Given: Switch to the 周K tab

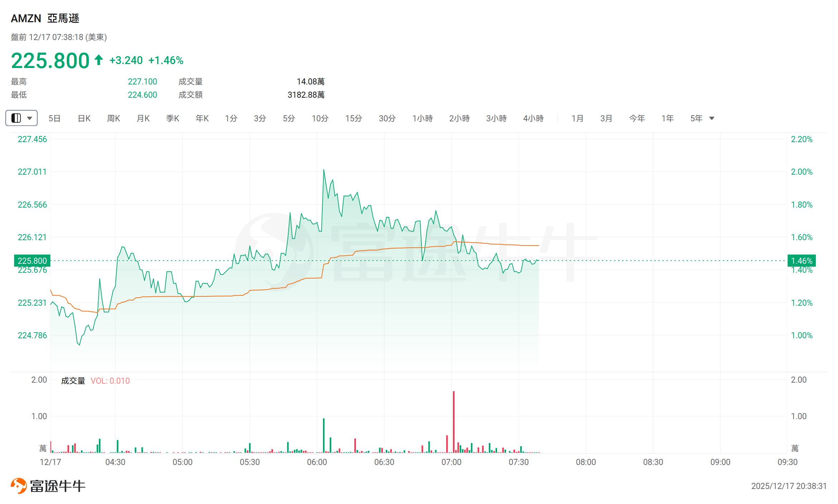Looking at the screenshot, I should (x=114, y=118).
